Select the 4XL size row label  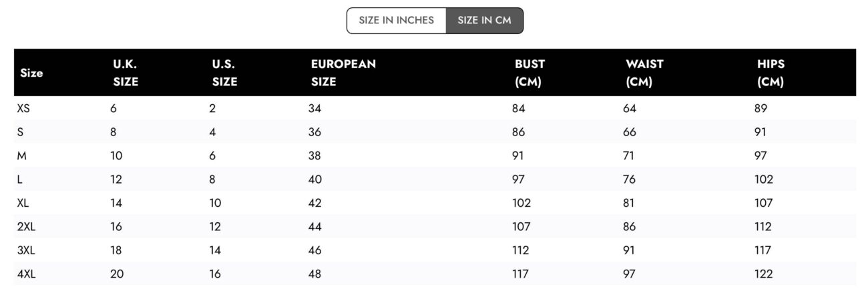point(26,274)
